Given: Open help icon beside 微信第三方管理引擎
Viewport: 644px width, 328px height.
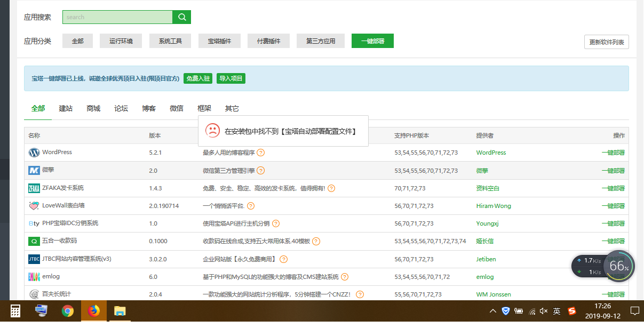Looking at the screenshot, I should (x=260, y=171).
